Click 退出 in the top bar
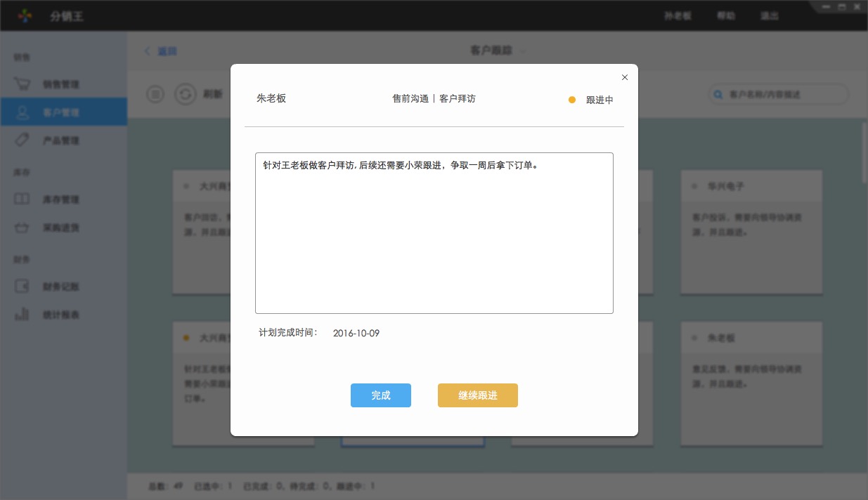Viewport: 868px width, 500px height. (x=770, y=15)
